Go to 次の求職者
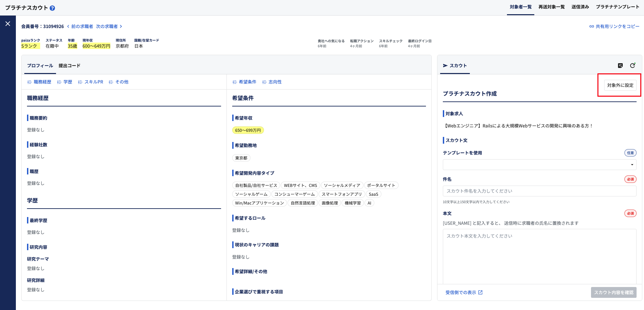The height and width of the screenshot is (310, 644). pos(109,26)
